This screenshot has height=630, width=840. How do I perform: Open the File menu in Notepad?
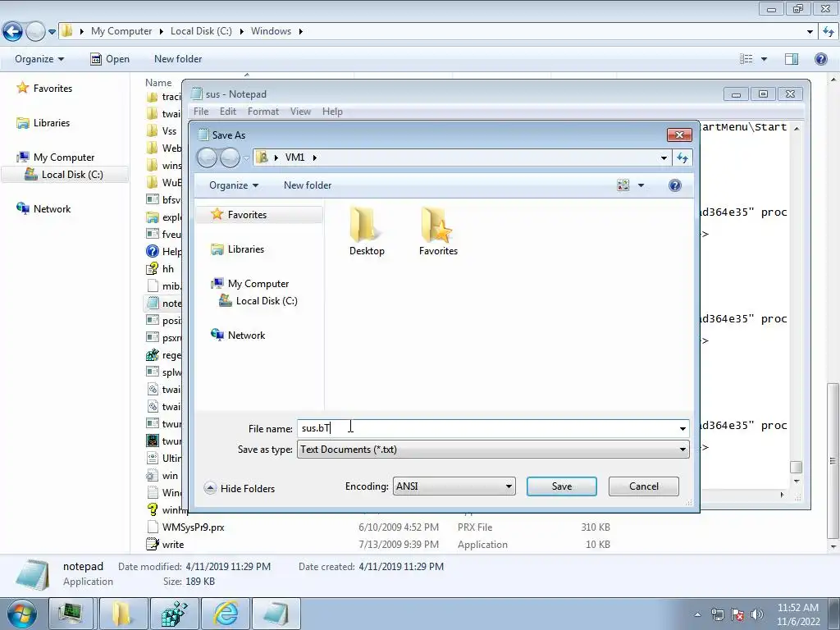pyautogui.click(x=201, y=112)
